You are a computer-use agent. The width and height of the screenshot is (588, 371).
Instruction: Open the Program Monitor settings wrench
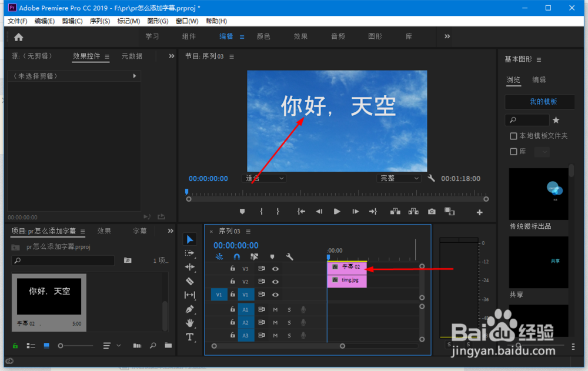[x=431, y=178]
